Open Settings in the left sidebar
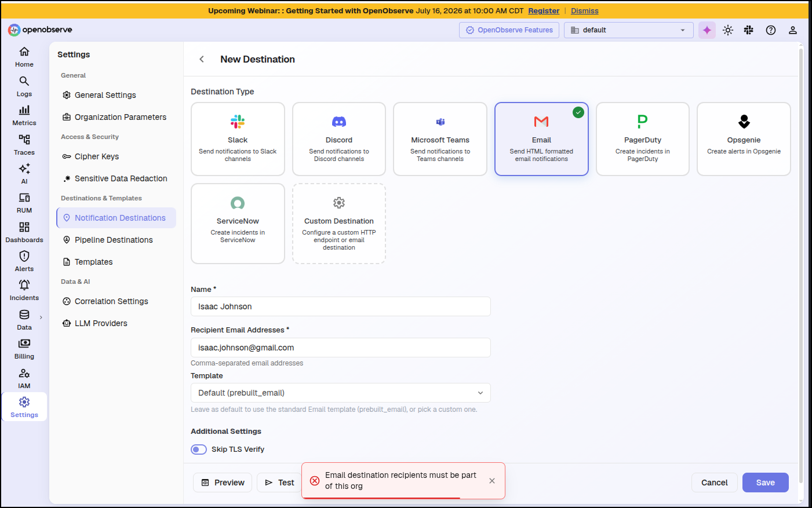This screenshot has width=812, height=508. 24,407
